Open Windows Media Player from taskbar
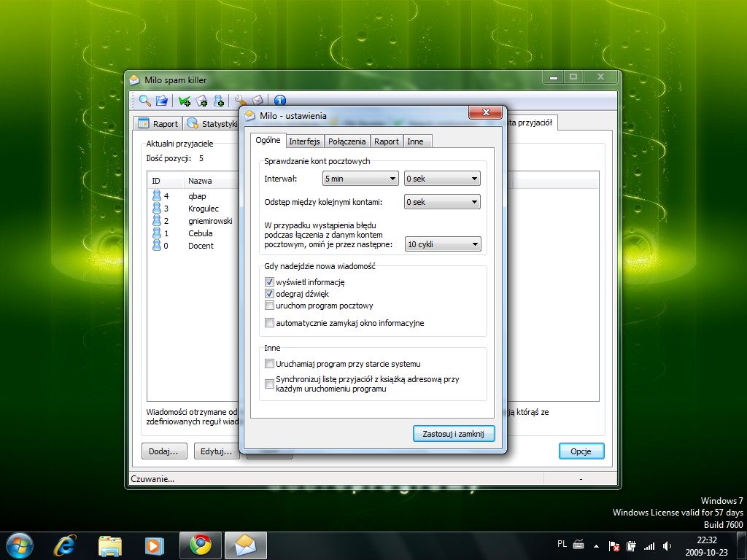Viewport: 747px width, 560px height. point(155,545)
